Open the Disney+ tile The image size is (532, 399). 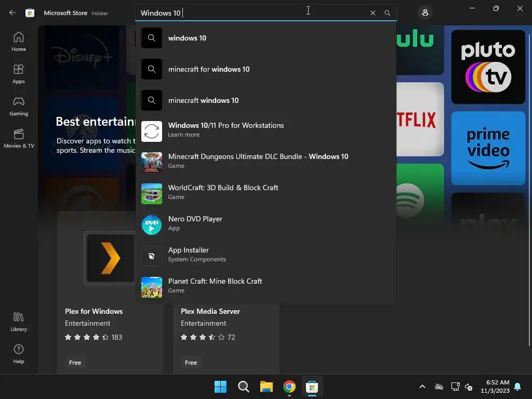[82, 58]
